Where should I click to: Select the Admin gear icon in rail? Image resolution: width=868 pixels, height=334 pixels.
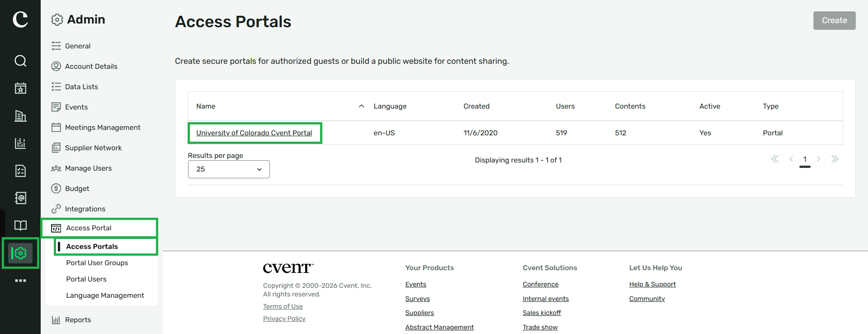click(20, 253)
